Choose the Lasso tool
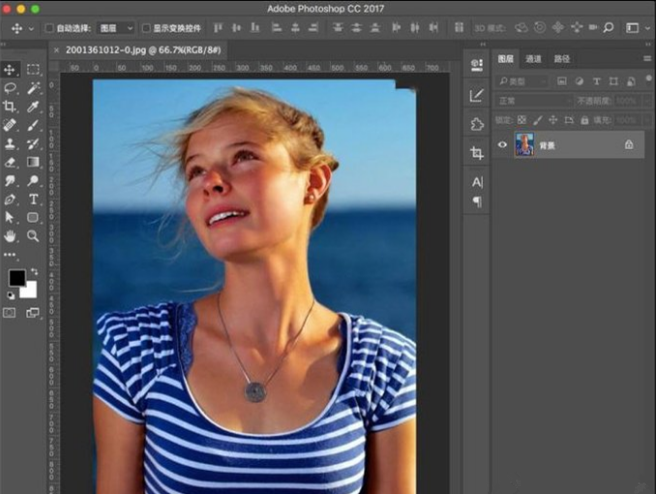656x494 pixels. pos(10,88)
